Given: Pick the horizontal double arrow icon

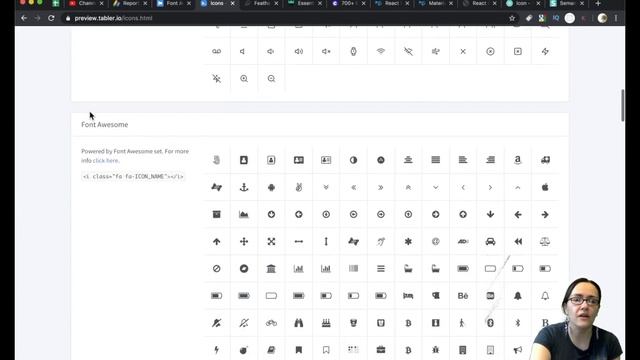Looking at the screenshot, I should point(298,242).
